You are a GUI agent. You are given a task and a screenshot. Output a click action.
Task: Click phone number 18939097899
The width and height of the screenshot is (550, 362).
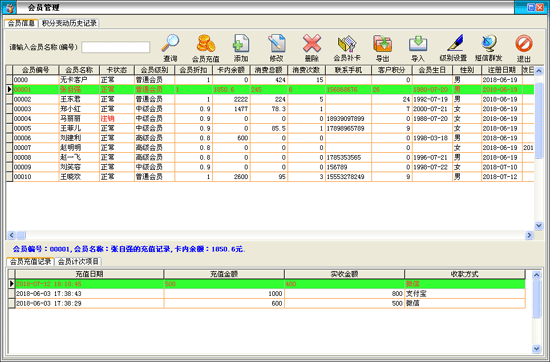[346, 119]
